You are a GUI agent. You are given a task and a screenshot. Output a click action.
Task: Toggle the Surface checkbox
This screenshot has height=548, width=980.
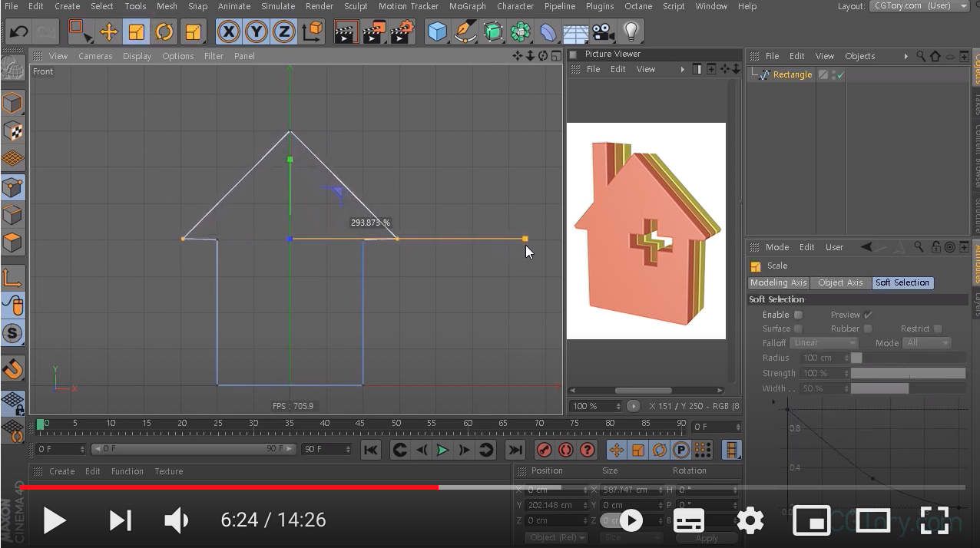pyautogui.click(x=799, y=328)
